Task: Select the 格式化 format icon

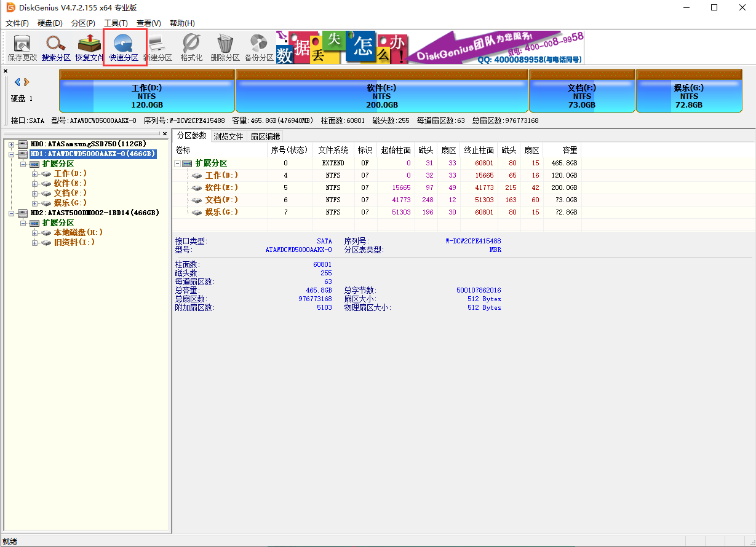Action: 191,47
